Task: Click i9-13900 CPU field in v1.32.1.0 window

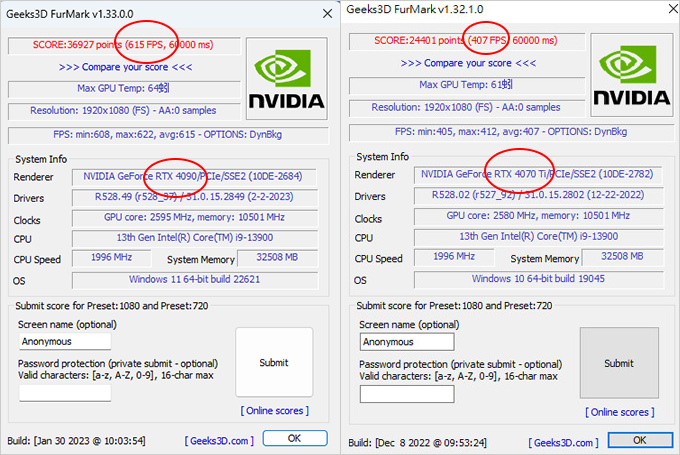Action: click(539, 237)
